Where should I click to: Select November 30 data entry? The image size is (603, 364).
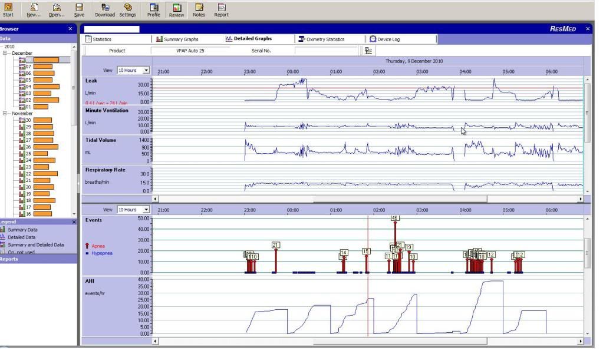pyautogui.click(x=35, y=120)
